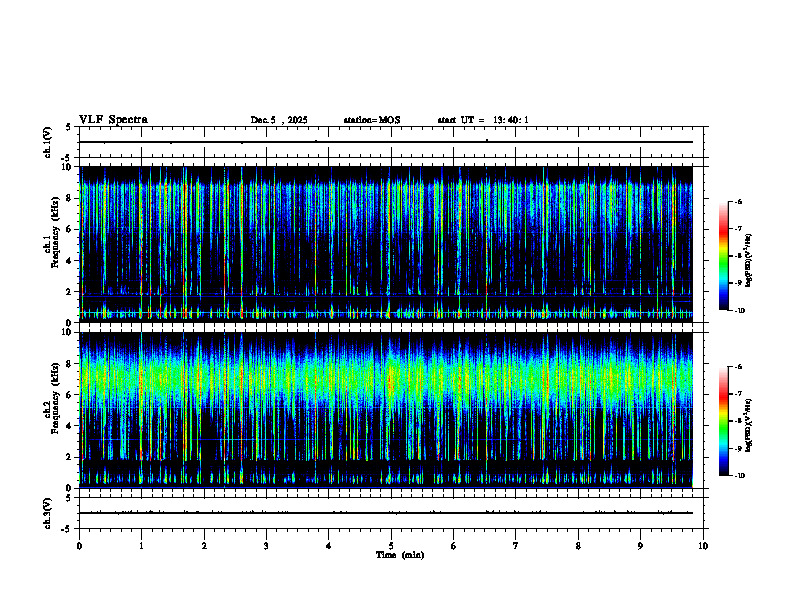792x612 pixels.
Task: Click the ch.2 color scale log(PSD) unit label
Action: coord(749,425)
